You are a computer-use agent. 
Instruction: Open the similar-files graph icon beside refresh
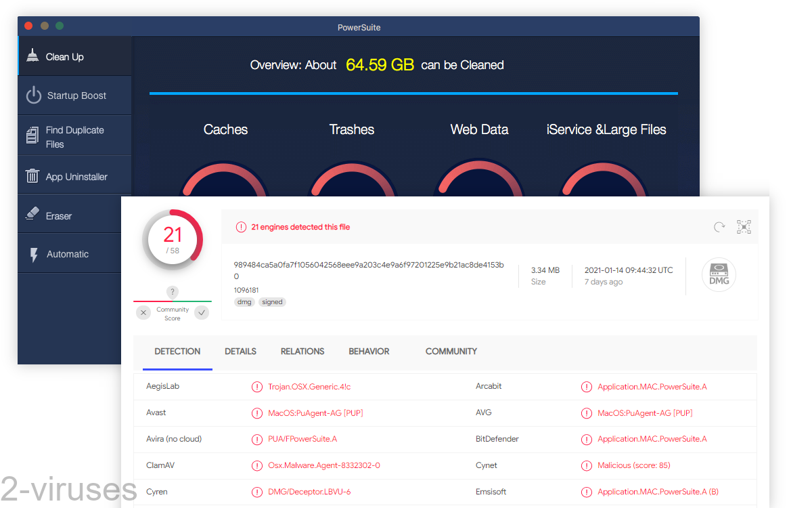(744, 227)
